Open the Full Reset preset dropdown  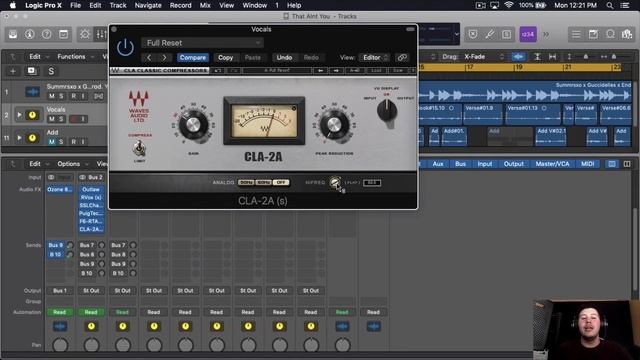tap(202, 43)
